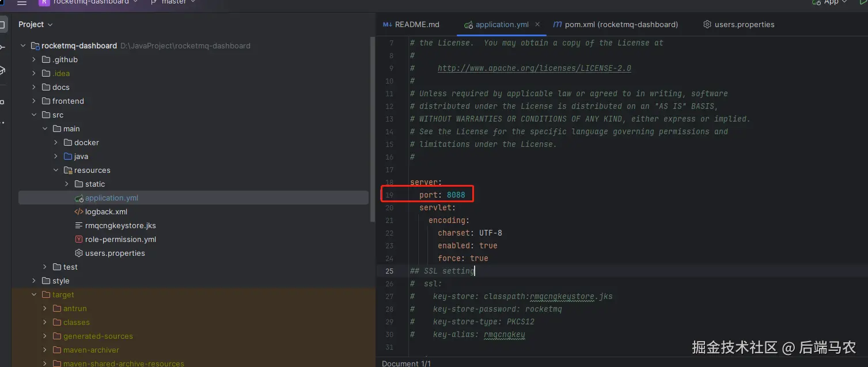Select users.properties in the project tree
The height and width of the screenshot is (367, 868).
click(115, 254)
